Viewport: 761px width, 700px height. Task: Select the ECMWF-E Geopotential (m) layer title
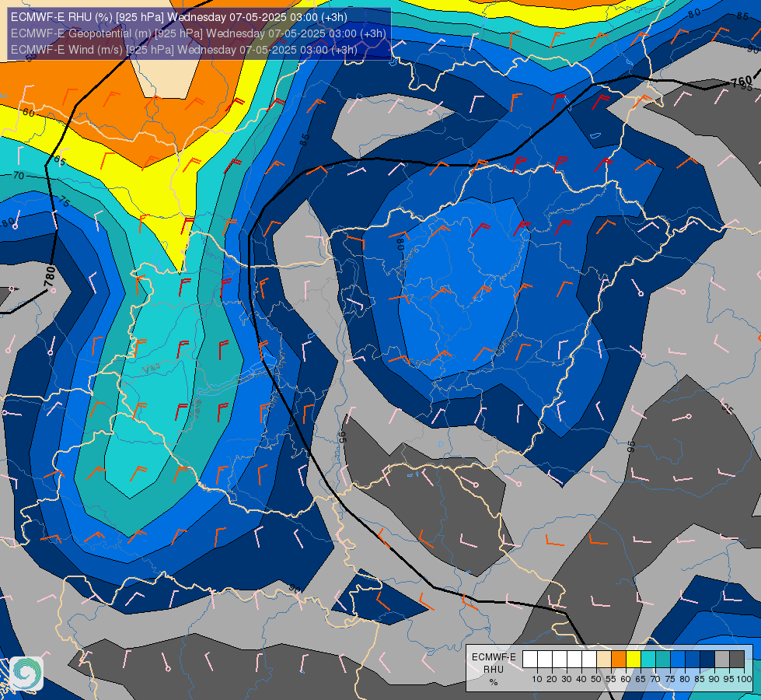click(x=198, y=33)
